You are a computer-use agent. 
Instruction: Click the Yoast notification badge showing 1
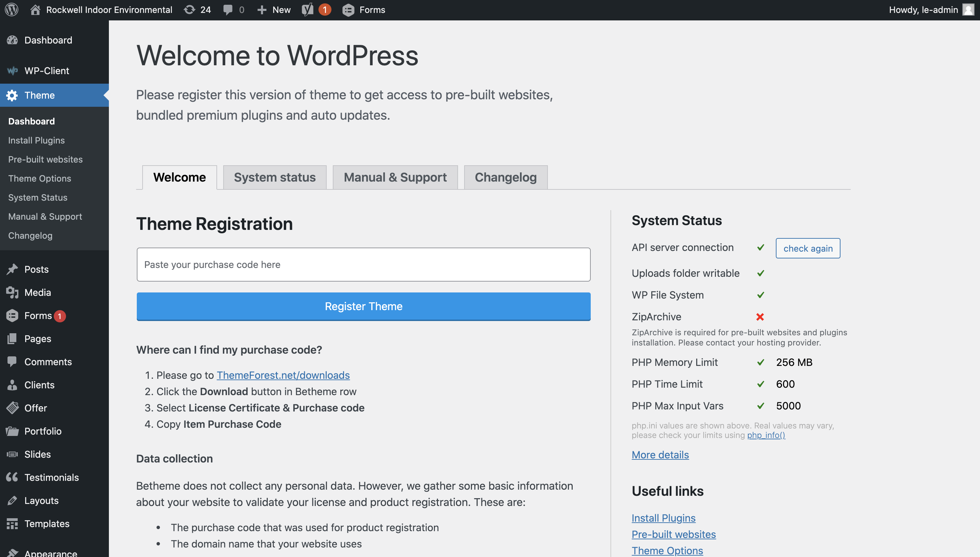tap(325, 10)
